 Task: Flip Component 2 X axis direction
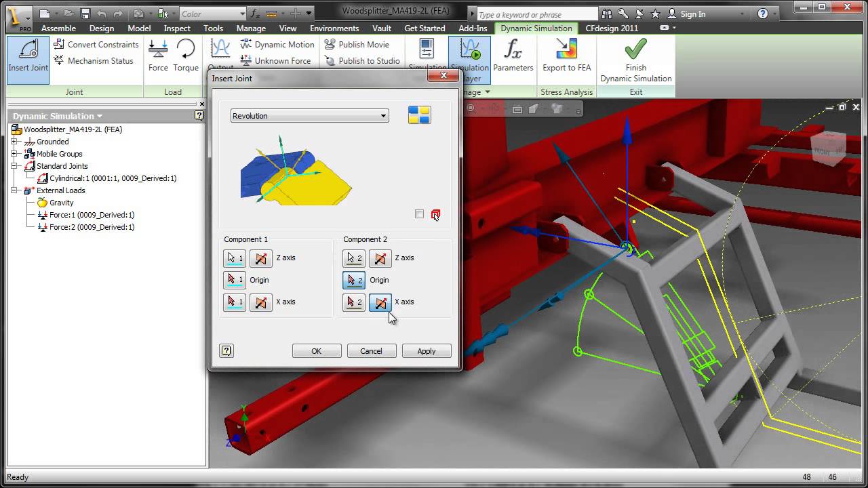pyautogui.click(x=380, y=302)
